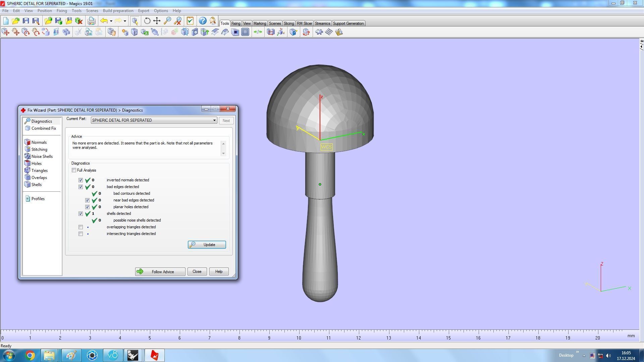Open the Current Part dropdown
The image size is (644, 362).
[x=214, y=120]
